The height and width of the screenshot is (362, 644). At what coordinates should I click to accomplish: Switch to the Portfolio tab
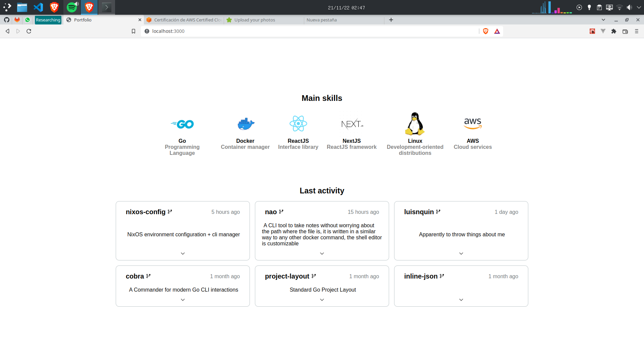104,20
